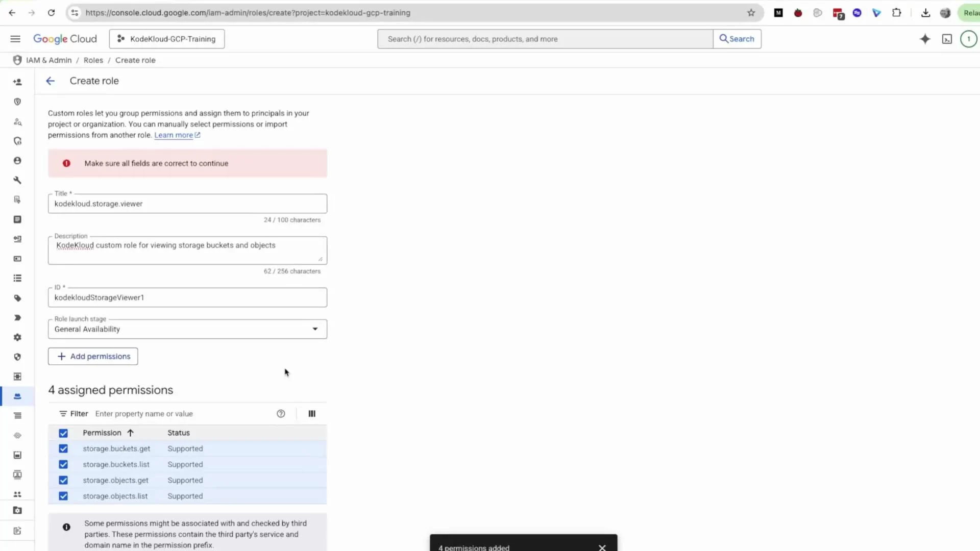Open the browser extensions puzzle icon
This screenshot has width=980, height=551.
coord(896,13)
